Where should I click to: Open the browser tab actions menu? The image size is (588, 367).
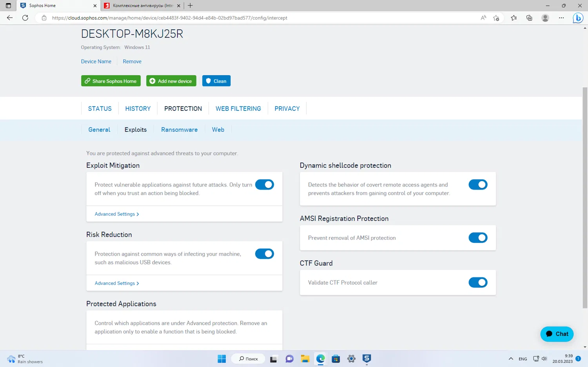click(8, 5)
